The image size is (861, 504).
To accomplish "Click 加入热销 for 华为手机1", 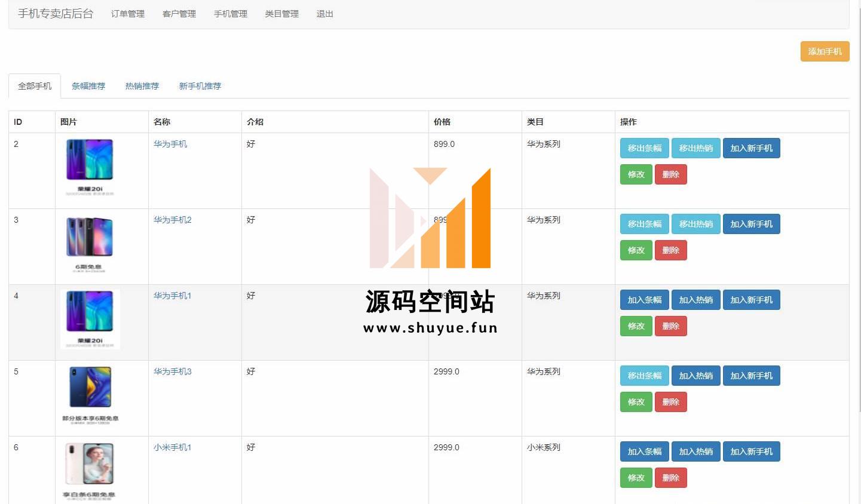I will coord(695,300).
